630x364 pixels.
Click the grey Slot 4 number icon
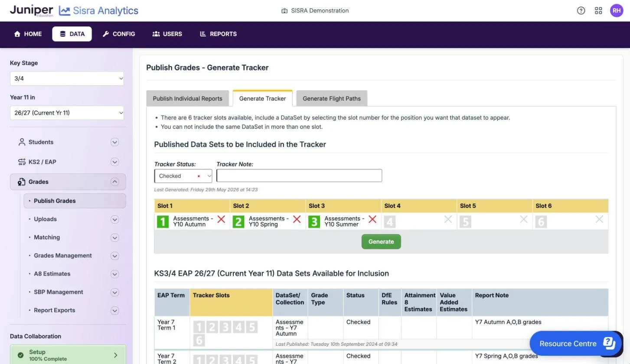click(x=389, y=222)
